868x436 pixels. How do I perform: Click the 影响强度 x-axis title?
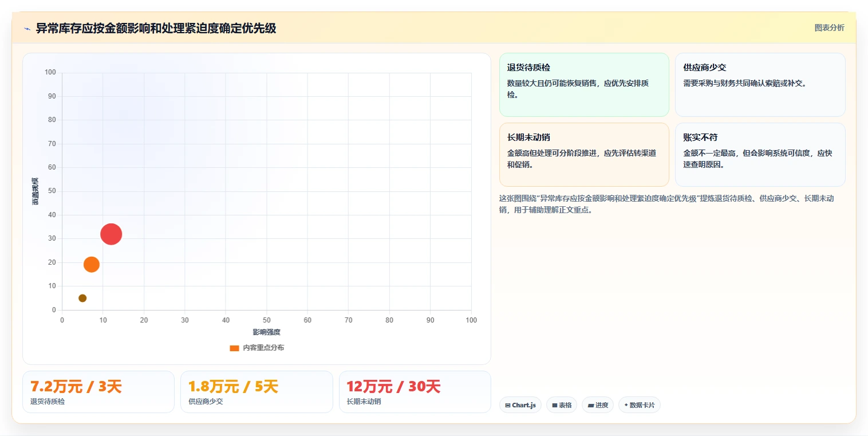(266, 332)
